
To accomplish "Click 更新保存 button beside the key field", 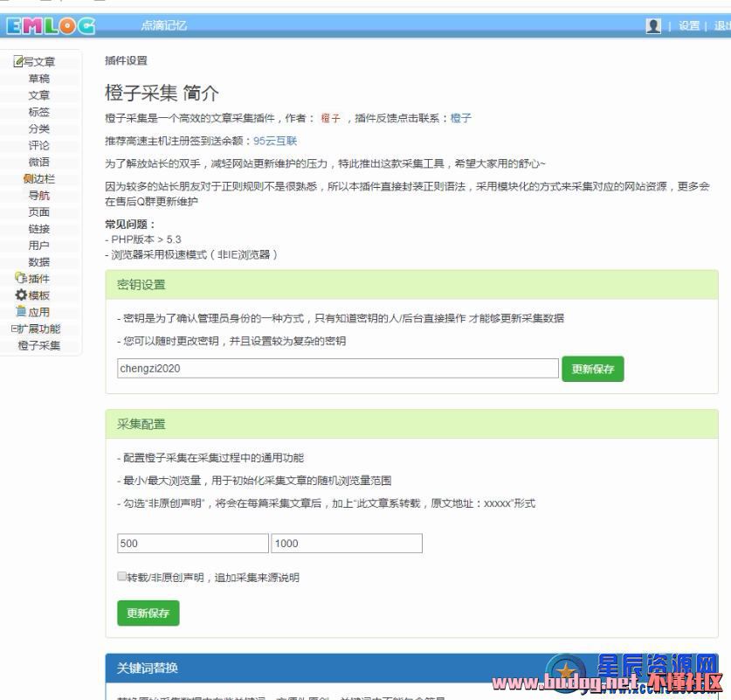I will tap(592, 369).
